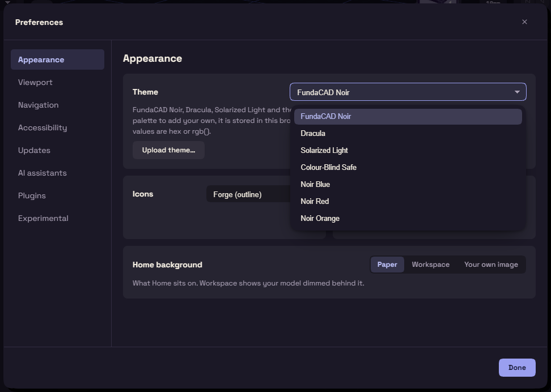
Task: Choose the Colour-Blind Safe theme
Action: [408, 167]
